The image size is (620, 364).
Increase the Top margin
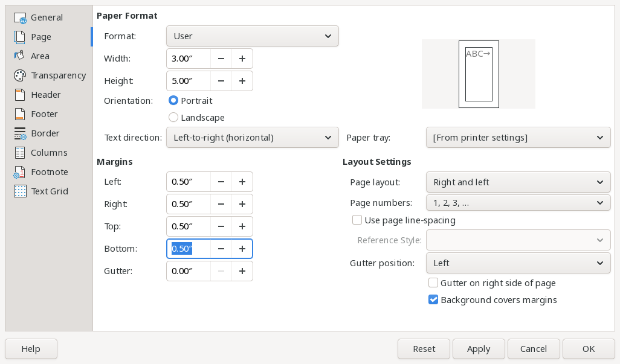[242, 226]
